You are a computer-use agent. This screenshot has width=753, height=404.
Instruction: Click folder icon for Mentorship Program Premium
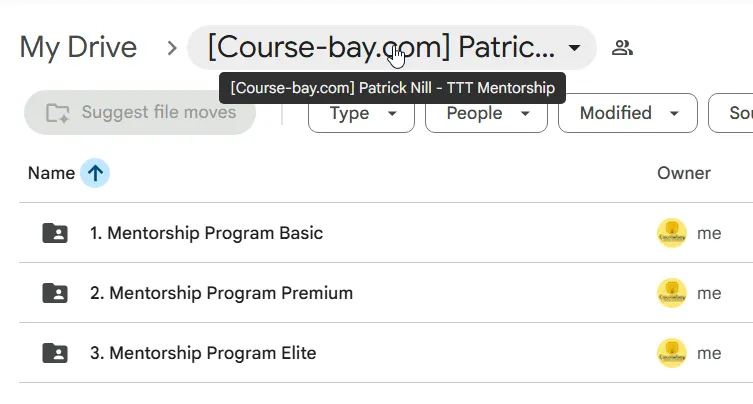coord(55,293)
